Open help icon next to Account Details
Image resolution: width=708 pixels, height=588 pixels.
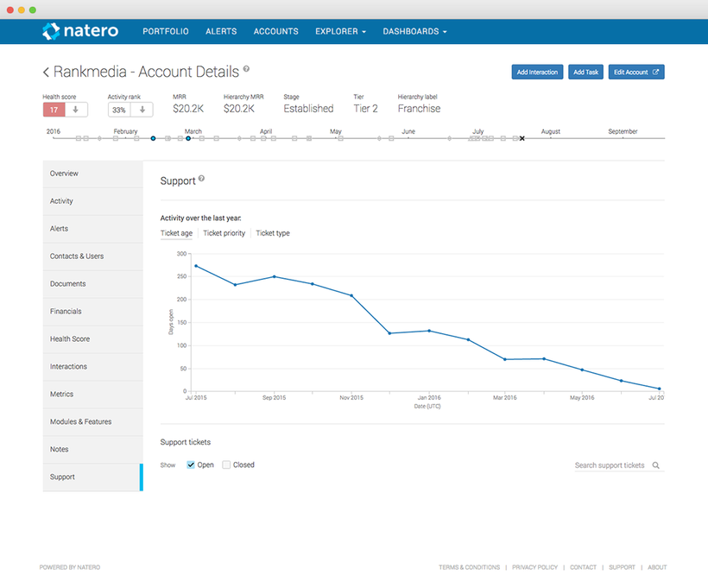pos(246,69)
